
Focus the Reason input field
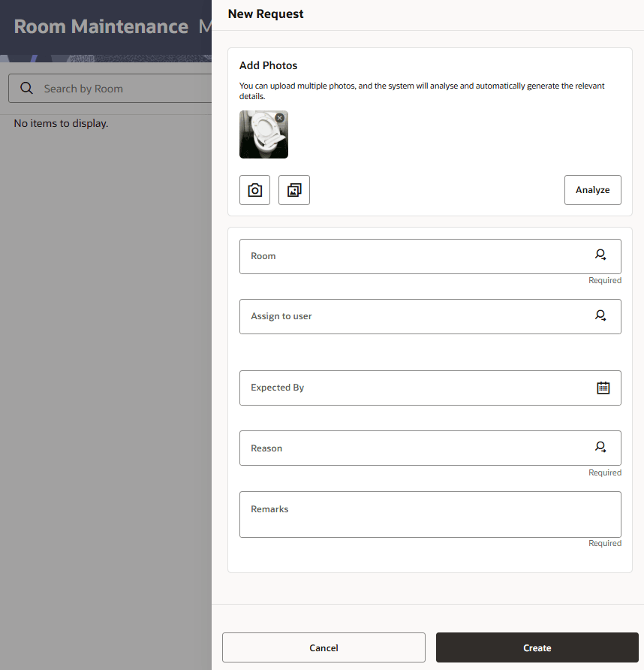430,448
